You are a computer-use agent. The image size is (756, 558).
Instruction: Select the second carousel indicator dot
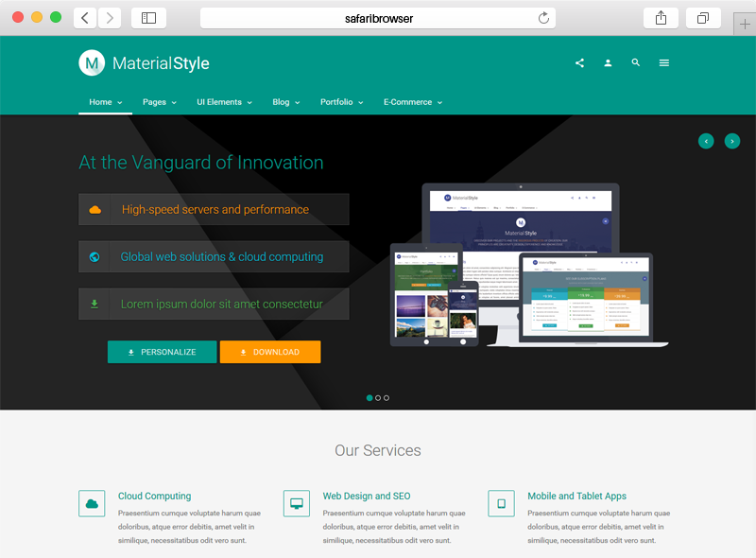pos(378,398)
